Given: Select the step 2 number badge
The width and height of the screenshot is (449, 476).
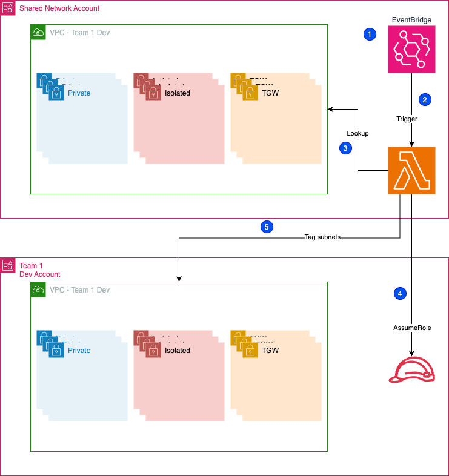Looking at the screenshot, I should [425, 99].
